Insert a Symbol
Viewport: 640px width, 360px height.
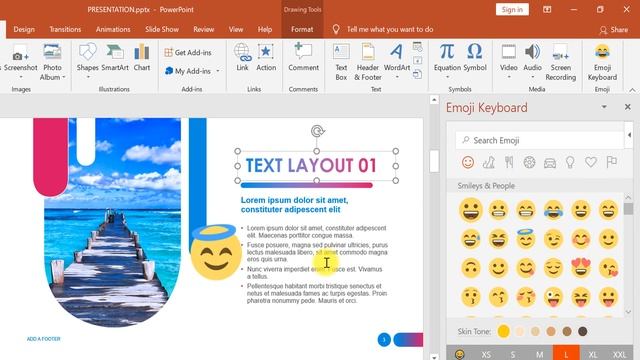pyautogui.click(x=475, y=58)
